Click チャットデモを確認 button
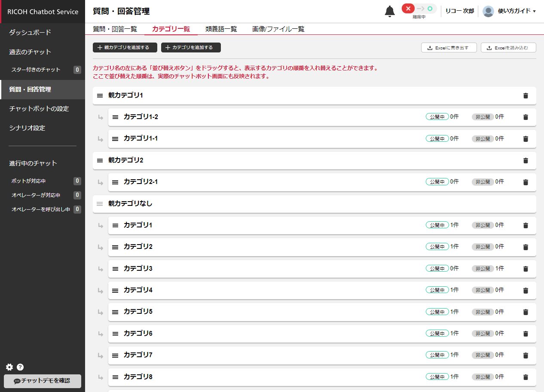Screen dimensions: 544x392 [x=42, y=381]
